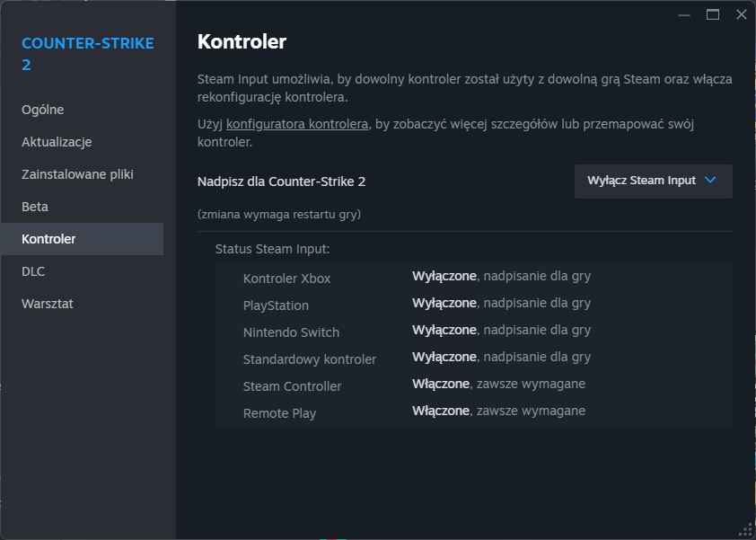Select the Kontroler sidebar item
The width and height of the screenshot is (756, 540).
tap(48, 239)
